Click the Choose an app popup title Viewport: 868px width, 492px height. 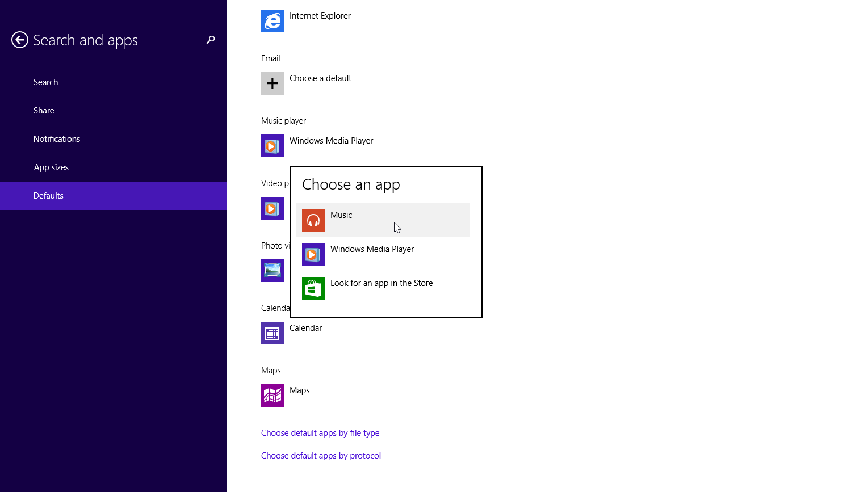351,184
